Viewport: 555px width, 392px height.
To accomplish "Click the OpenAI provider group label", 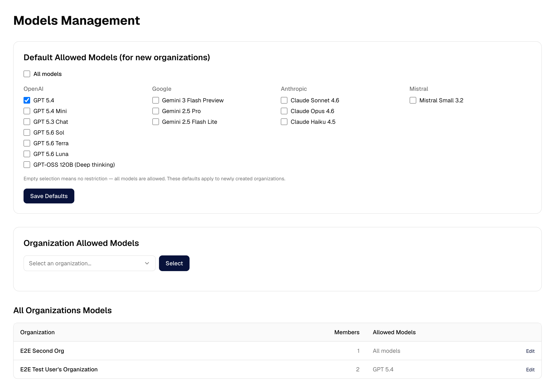I will point(33,89).
